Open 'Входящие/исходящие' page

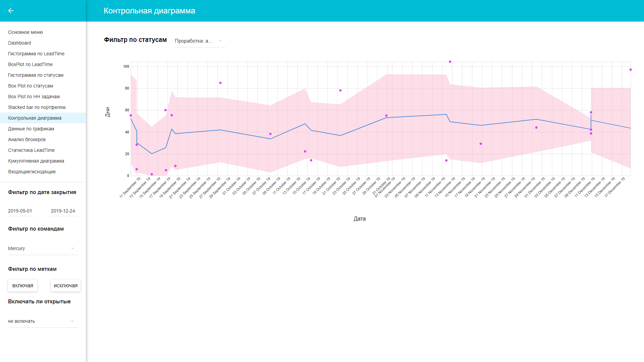pyautogui.click(x=32, y=172)
